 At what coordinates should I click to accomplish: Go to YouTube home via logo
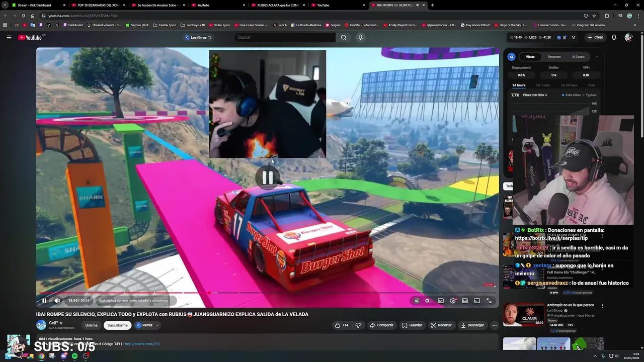[30, 37]
